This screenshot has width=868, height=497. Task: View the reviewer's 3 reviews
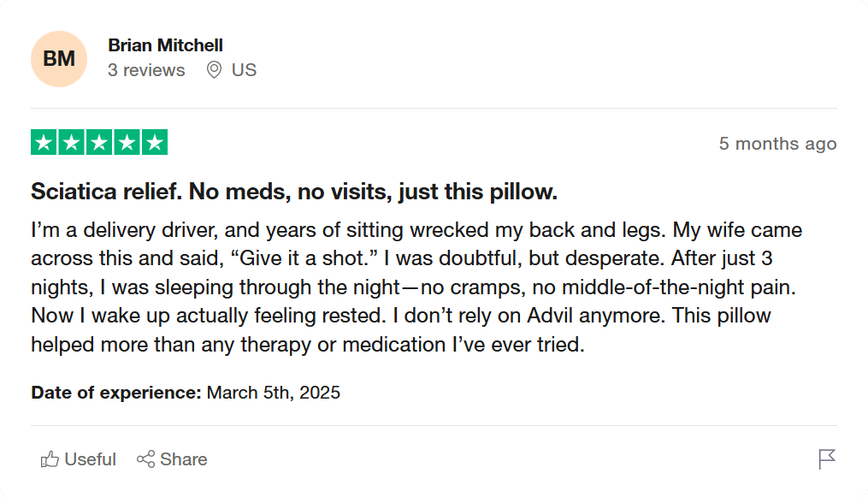coord(146,70)
